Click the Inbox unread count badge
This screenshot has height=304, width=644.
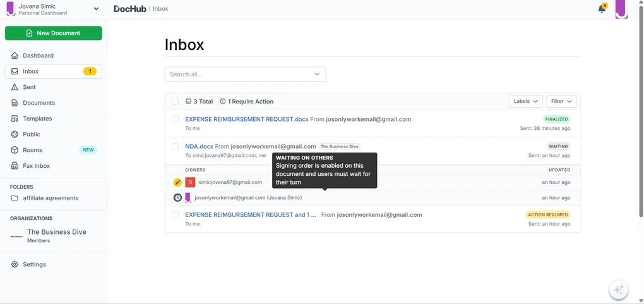[x=90, y=71]
